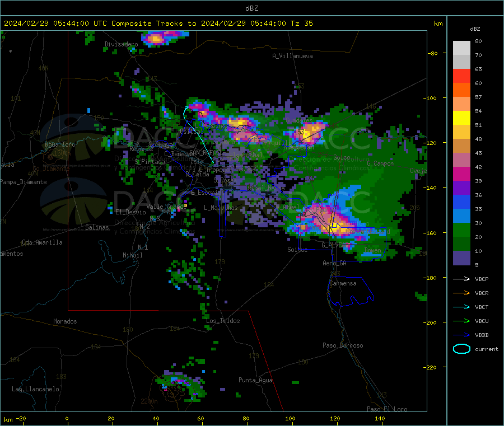
Task: Click the dBZ title at top
Action: point(251,8)
